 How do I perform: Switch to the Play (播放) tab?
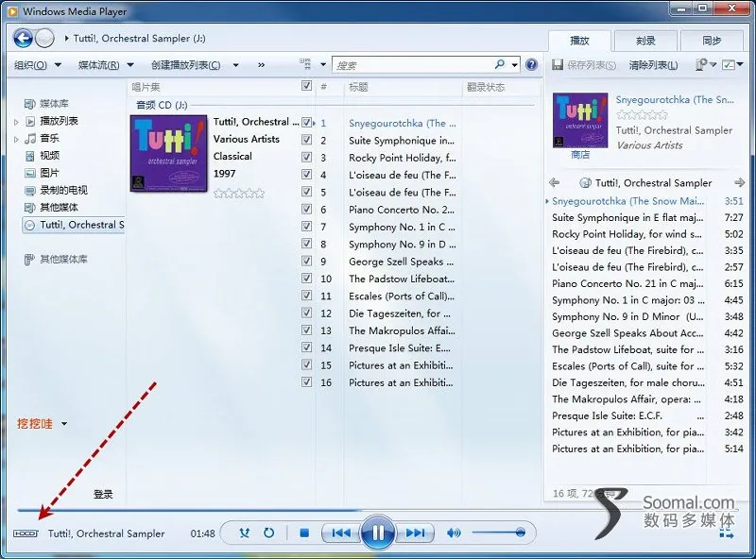coord(579,41)
